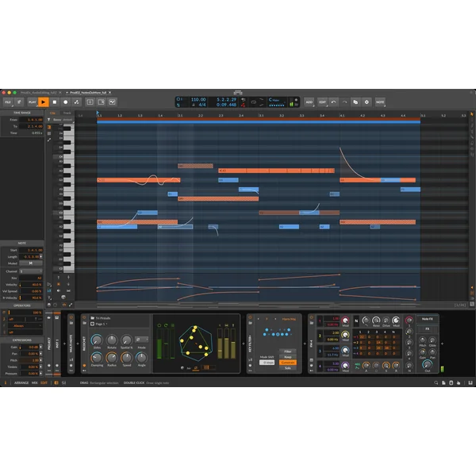Toggle the automation lane view icon
This screenshot has width=476, height=476.
112,102
